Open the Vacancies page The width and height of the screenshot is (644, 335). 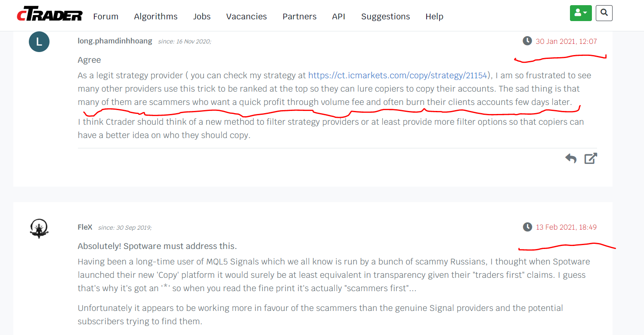tap(246, 16)
